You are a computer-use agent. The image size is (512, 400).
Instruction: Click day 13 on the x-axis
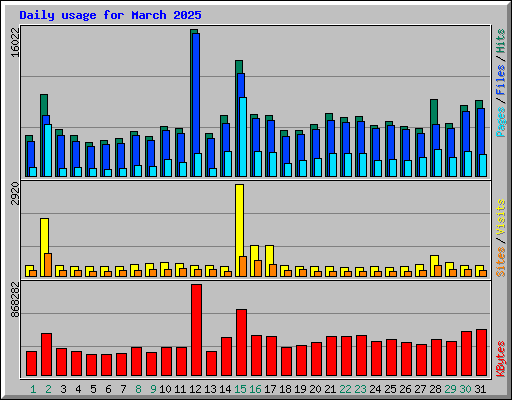pyautogui.click(x=210, y=389)
